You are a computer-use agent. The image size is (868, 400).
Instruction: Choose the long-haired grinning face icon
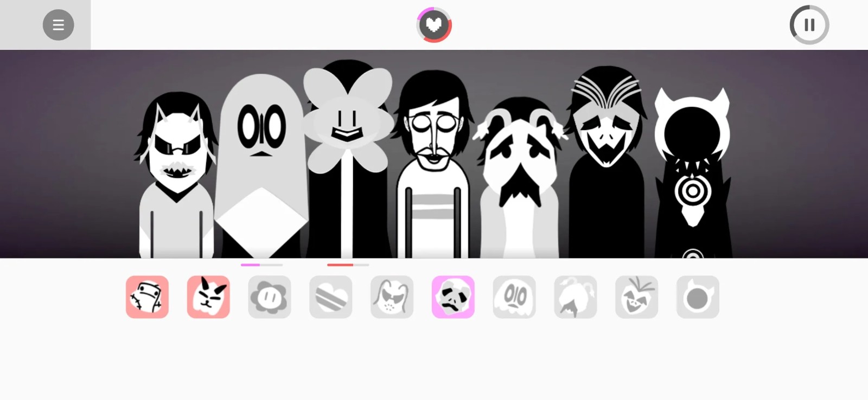[392, 297]
